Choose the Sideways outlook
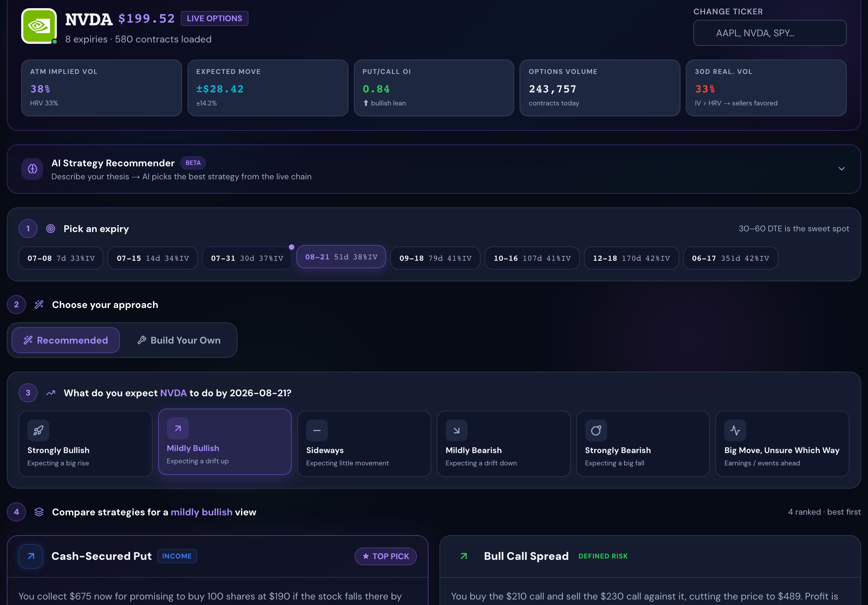 pos(364,443)
